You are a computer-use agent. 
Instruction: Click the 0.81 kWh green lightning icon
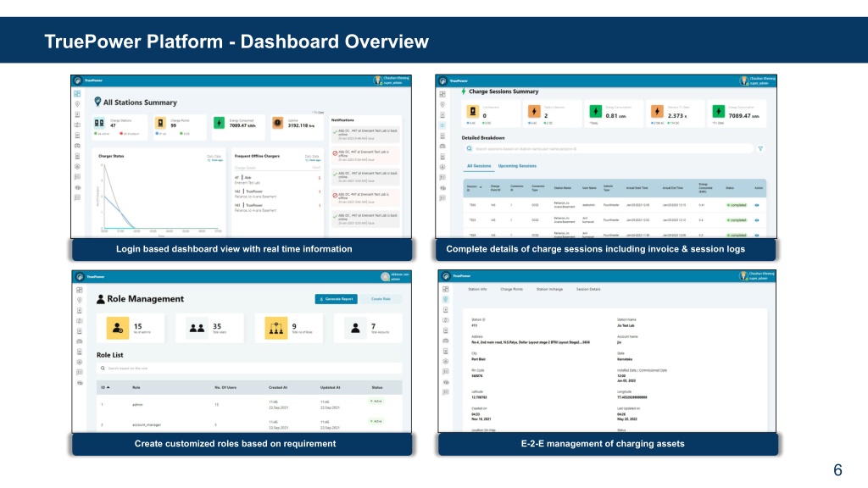pos(596,112)
